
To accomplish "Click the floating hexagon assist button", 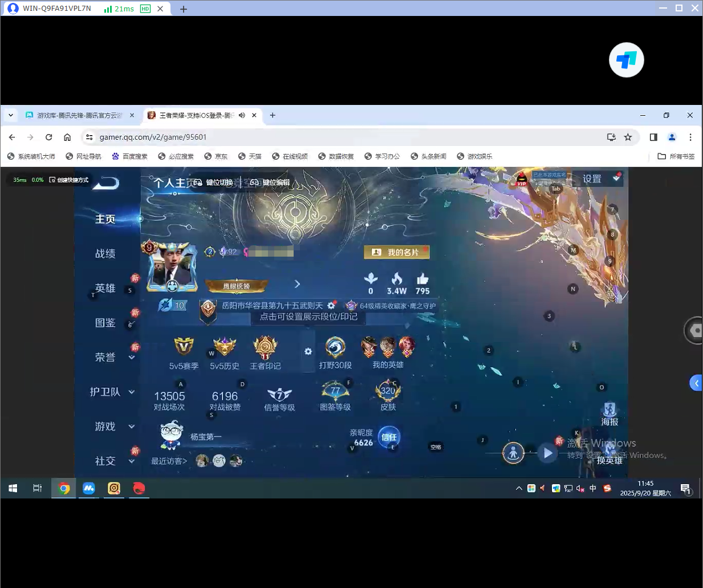I will pos(694,330).
